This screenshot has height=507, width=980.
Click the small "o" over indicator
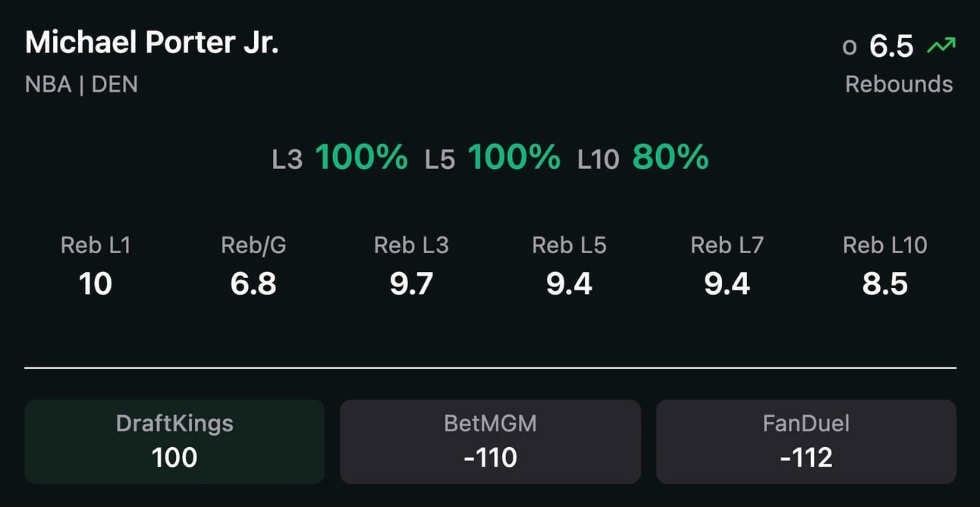(850, 48)
